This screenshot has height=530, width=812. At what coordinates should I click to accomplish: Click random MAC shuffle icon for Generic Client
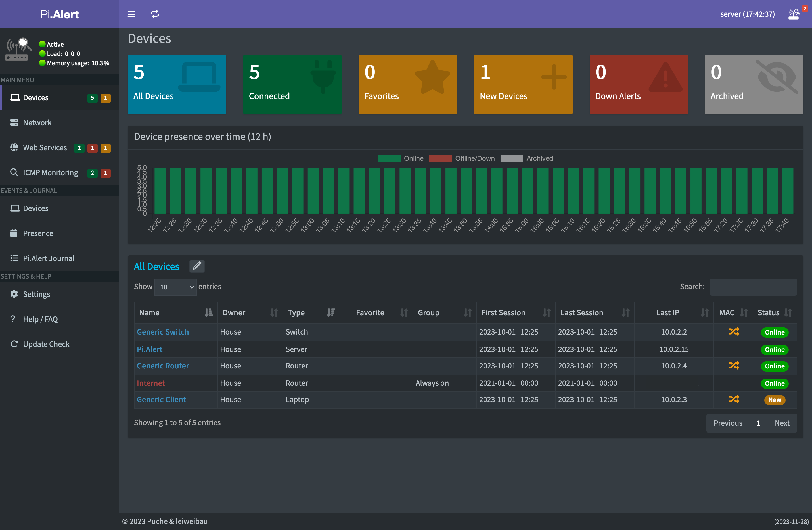tap(734, 399)
